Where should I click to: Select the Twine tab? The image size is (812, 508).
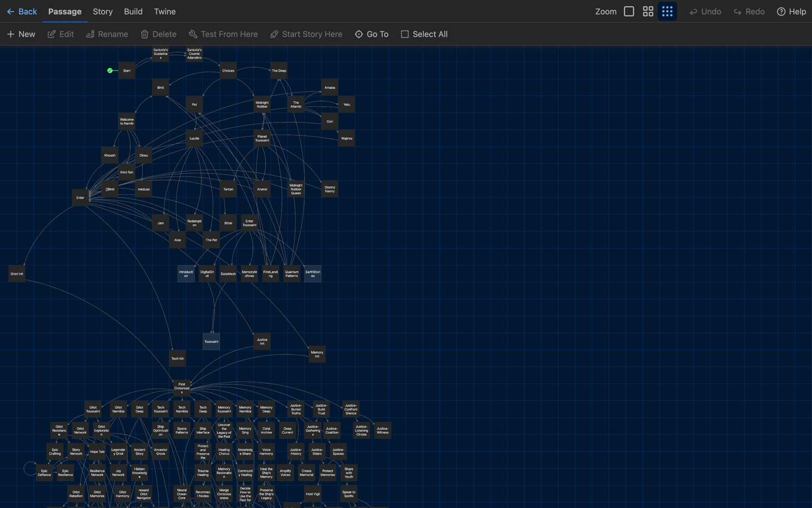[x=165, y=11]
